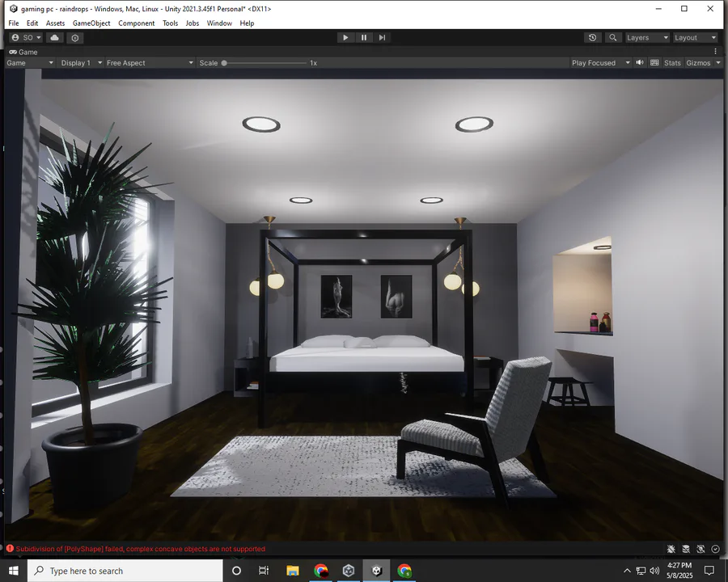Open Cortana circle icon on taskbar

[x=236, y=571]
